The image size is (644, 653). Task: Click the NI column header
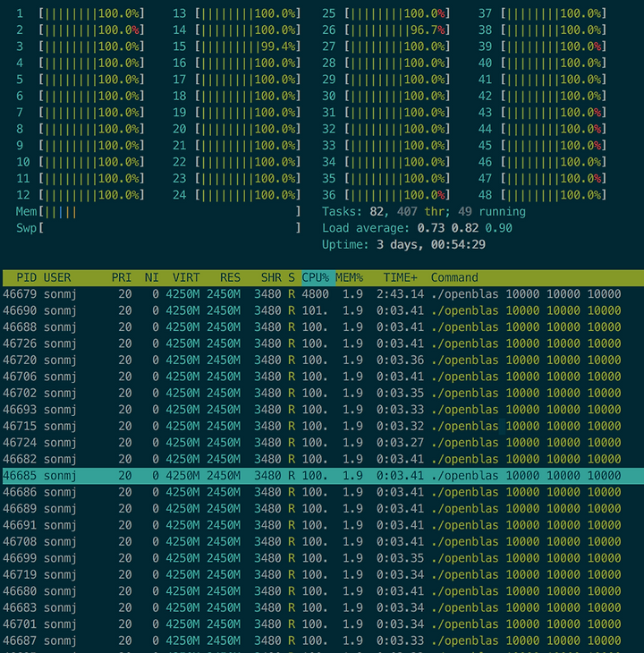click(151, 278)
